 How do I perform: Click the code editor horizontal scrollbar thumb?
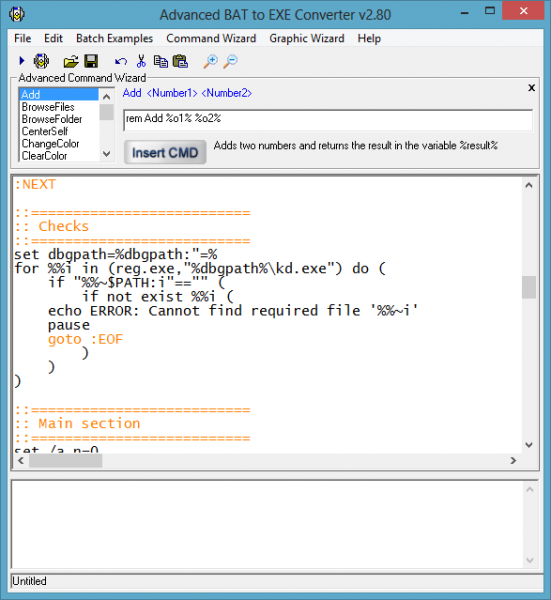pyautogui.click(x=65, y=461)
